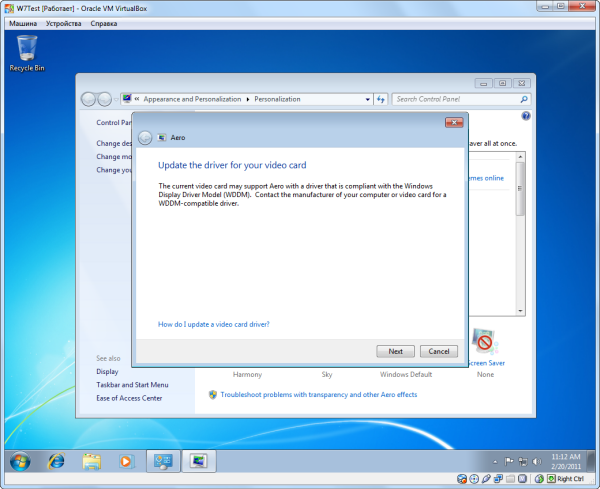
Task: Switch to Control Panel taskbar button
Action: 163,461
